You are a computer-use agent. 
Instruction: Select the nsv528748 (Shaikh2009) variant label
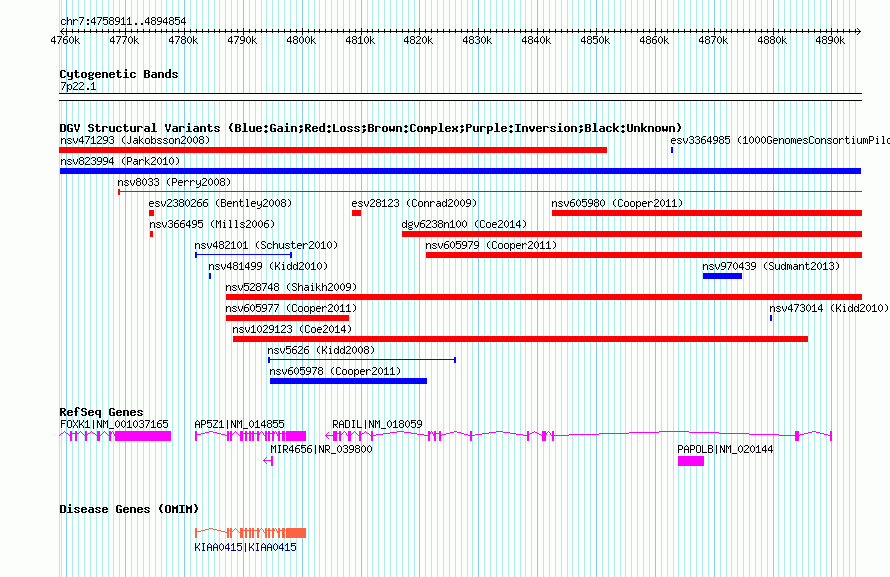tap(291, 287)
